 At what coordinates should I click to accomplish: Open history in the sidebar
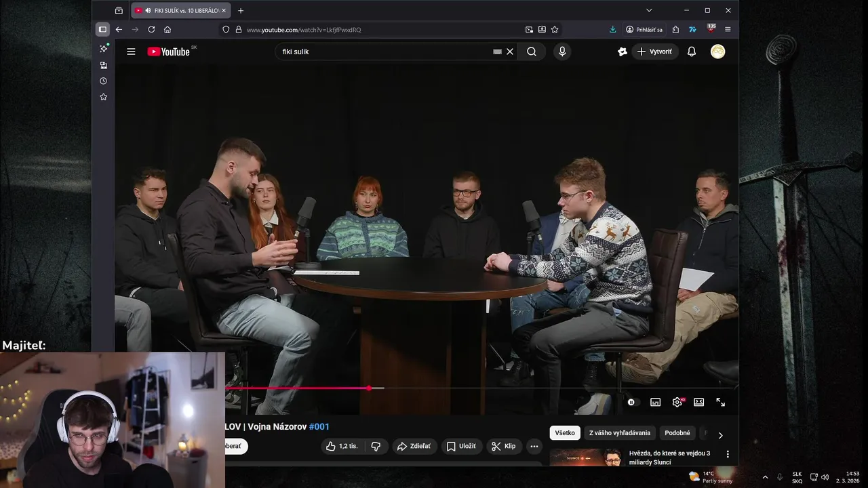coord(103,81)
